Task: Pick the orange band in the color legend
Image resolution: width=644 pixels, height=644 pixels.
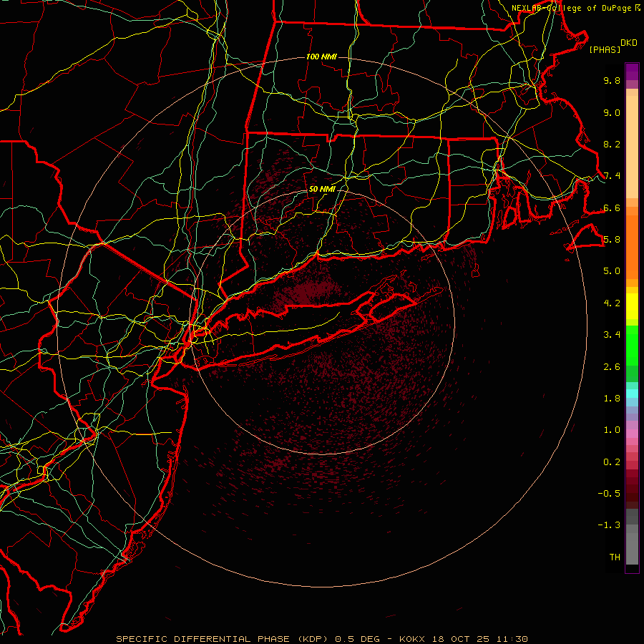Action: coord(632,246)
